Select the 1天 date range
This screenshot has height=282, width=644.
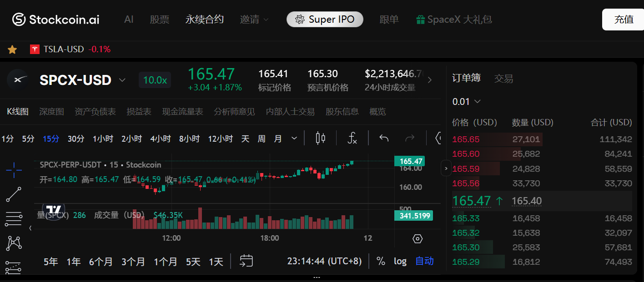tap(216, 262)
